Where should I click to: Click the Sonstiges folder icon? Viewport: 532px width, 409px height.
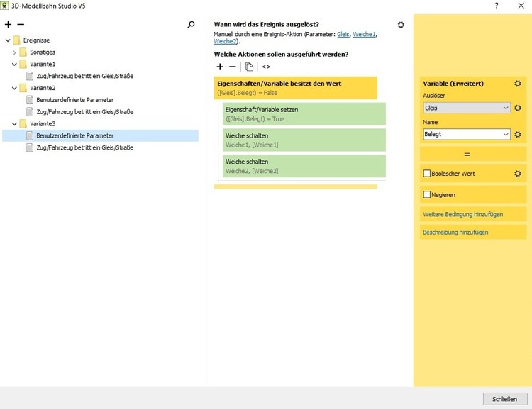23,52
